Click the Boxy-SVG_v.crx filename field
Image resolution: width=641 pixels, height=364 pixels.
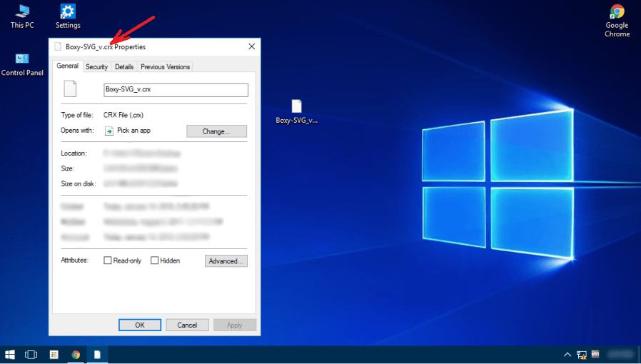click(x=176, y=90)
